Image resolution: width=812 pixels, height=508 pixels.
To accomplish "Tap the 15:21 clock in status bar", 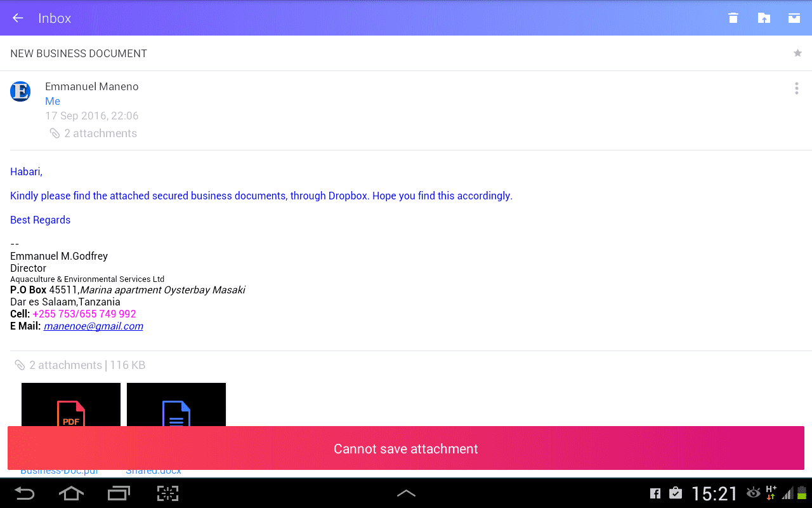I will click(x=714, y=493).
